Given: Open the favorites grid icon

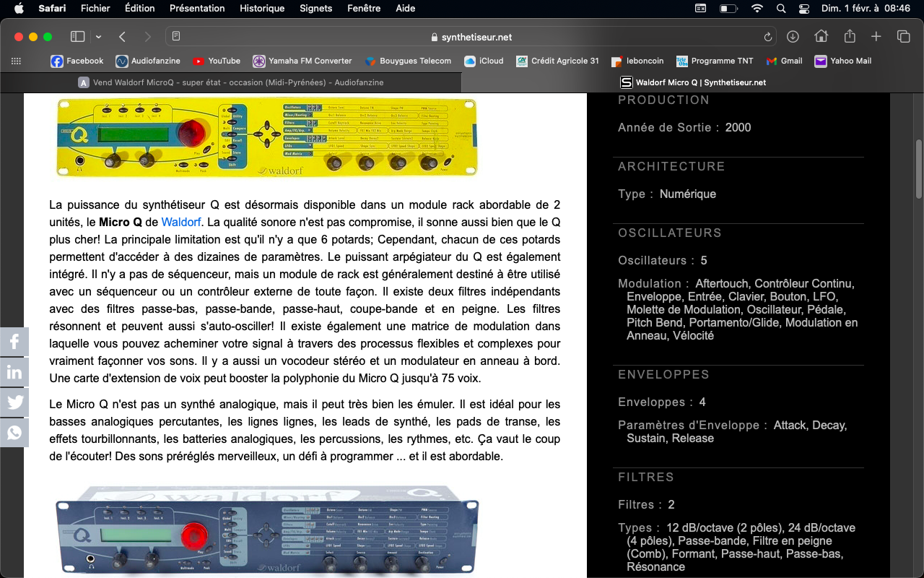Looking at the screenshot, I should point(16,61).
